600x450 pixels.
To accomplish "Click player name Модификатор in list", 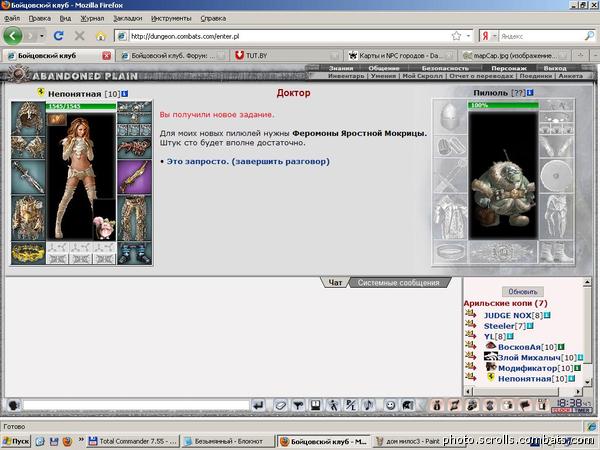I will 527,368.
